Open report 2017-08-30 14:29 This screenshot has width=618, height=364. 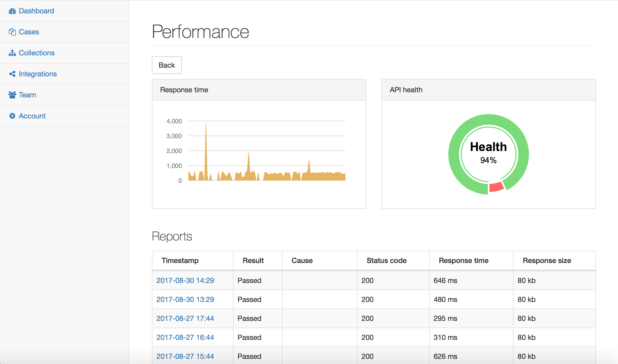185,280
